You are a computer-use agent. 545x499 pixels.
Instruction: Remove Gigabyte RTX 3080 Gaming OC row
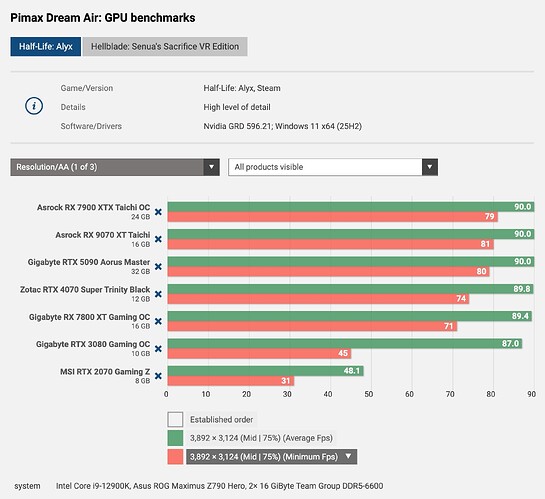(158, 349)
